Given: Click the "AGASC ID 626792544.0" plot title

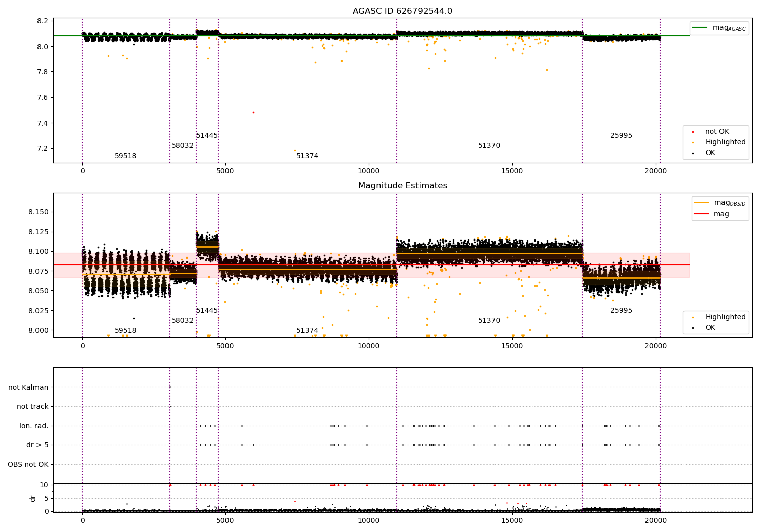Looking at the screenshot, I should [402, 11].
